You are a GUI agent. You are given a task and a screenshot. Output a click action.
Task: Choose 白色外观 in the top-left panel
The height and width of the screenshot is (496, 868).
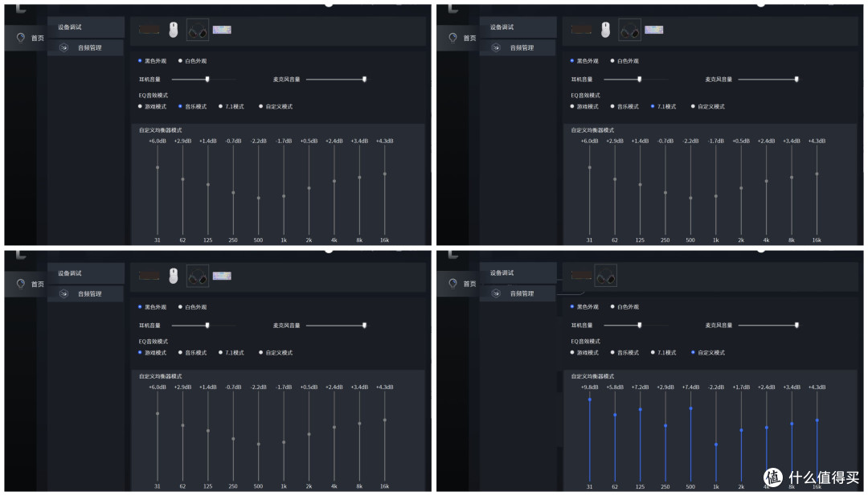point(192,61)
